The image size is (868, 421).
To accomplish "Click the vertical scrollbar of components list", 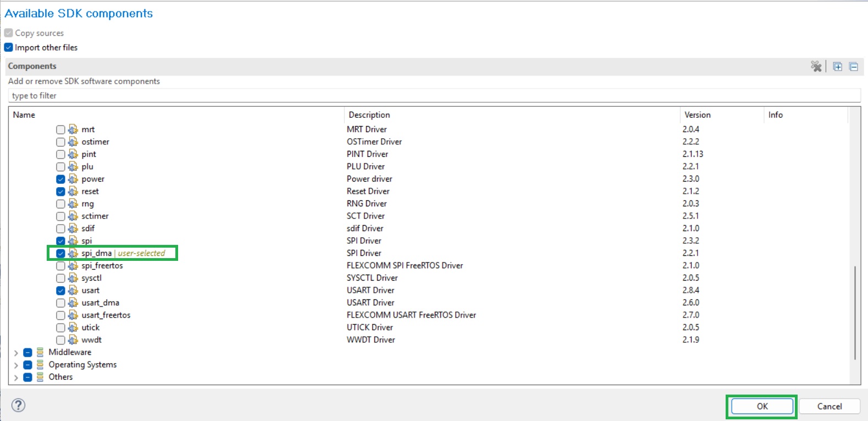I will 855,313.
